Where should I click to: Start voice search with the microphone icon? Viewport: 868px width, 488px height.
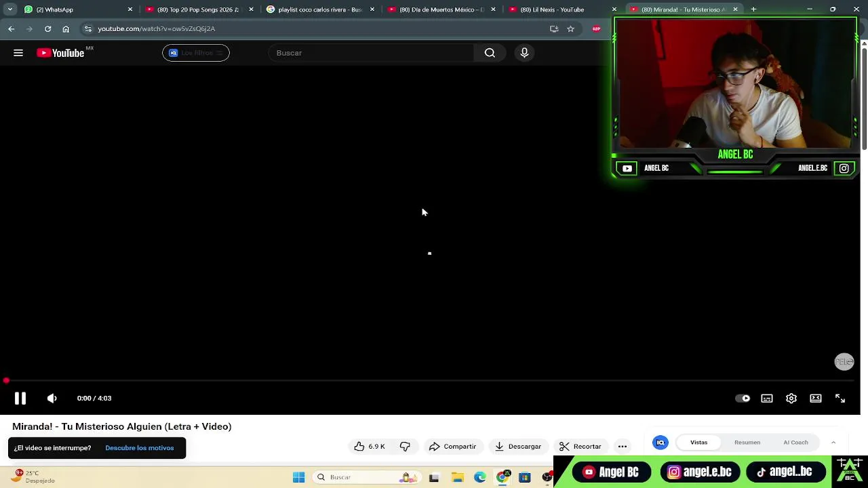[x=524, y=53]
